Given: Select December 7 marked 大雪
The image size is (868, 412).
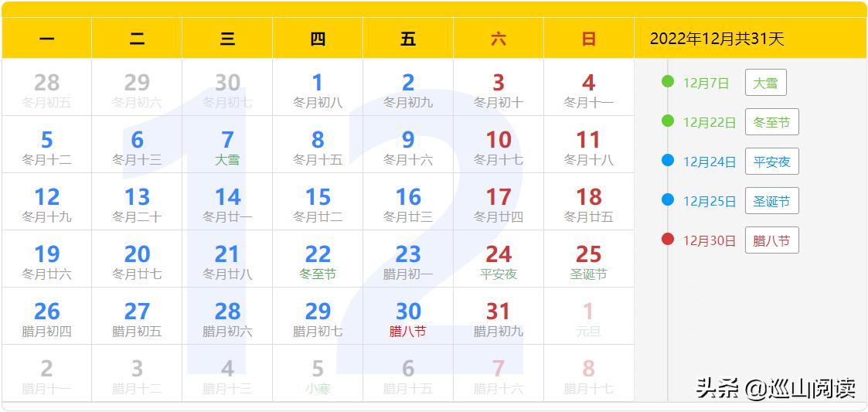Looking at the screenshot, I should [227, 145].
